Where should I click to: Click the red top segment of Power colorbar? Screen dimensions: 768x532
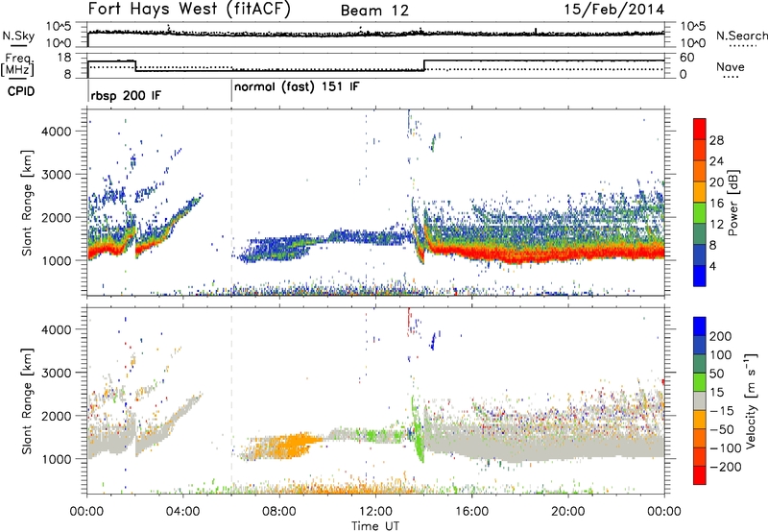point(700,129)
